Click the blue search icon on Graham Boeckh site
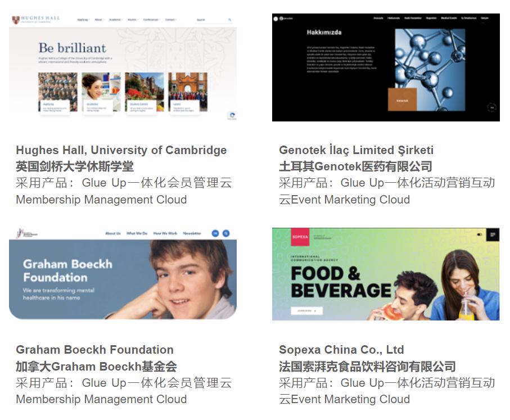510x420 pixels. tap(226, 233)
